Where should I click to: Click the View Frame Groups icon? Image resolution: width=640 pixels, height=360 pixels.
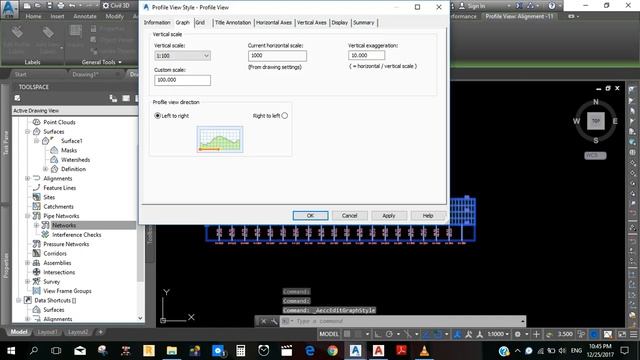pos(36,291)
